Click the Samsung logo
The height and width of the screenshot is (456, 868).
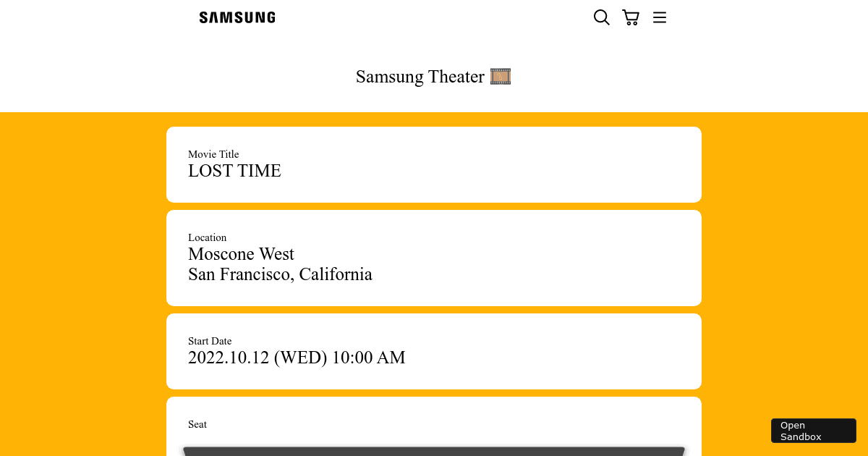click(x=237, y=17)
